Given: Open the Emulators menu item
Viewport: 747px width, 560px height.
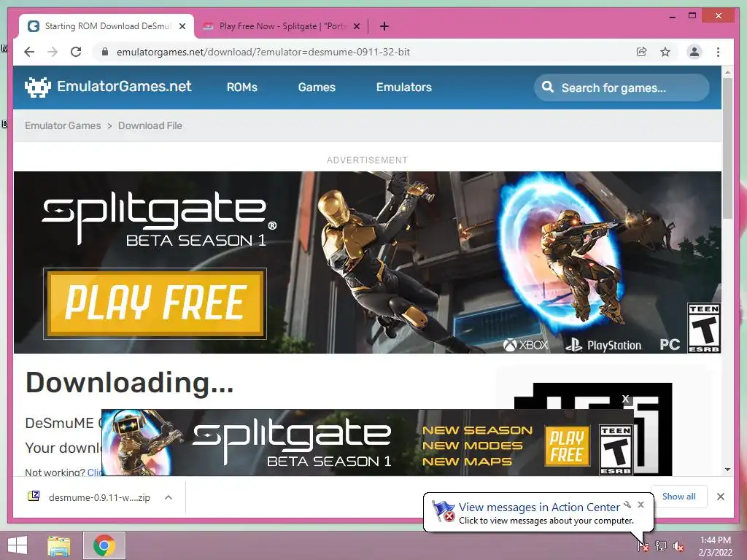Looking at the screenshot, I should (404, 87).
